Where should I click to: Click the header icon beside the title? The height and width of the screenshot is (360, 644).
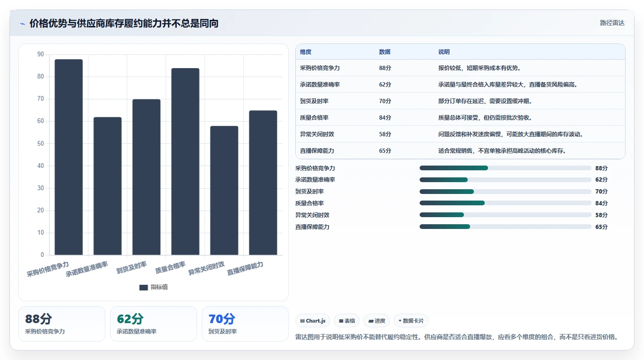click(23, 24)
